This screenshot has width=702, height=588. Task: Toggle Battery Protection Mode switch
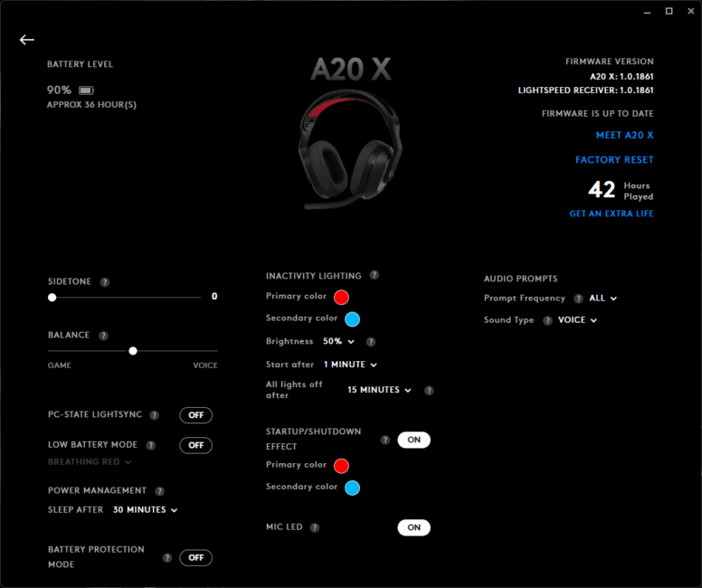pos(196,557)
